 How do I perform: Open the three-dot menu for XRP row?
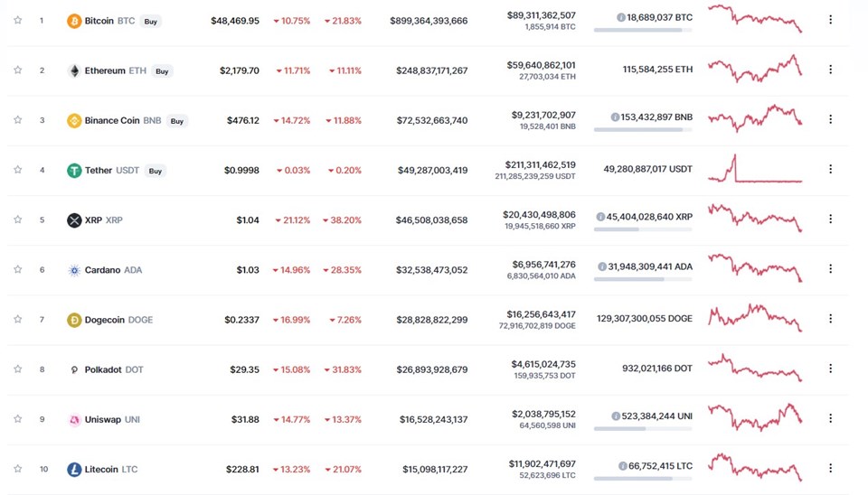pos(830,219)
